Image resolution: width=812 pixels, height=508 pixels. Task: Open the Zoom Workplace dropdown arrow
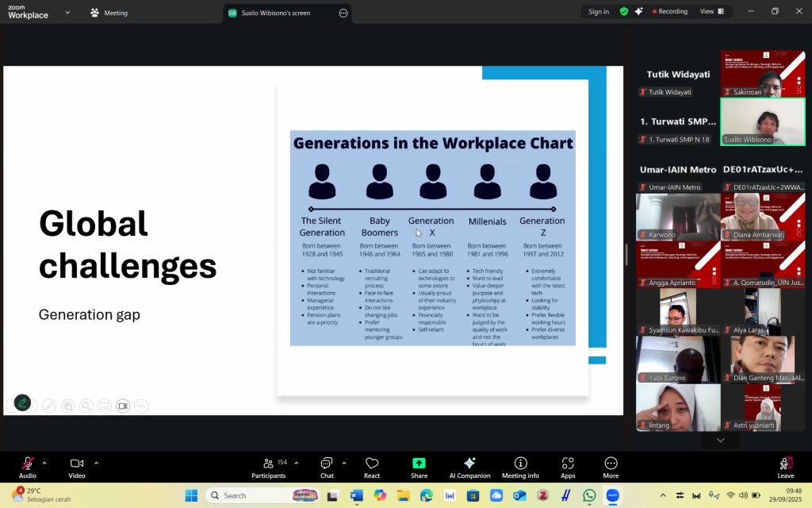(67, 13)
